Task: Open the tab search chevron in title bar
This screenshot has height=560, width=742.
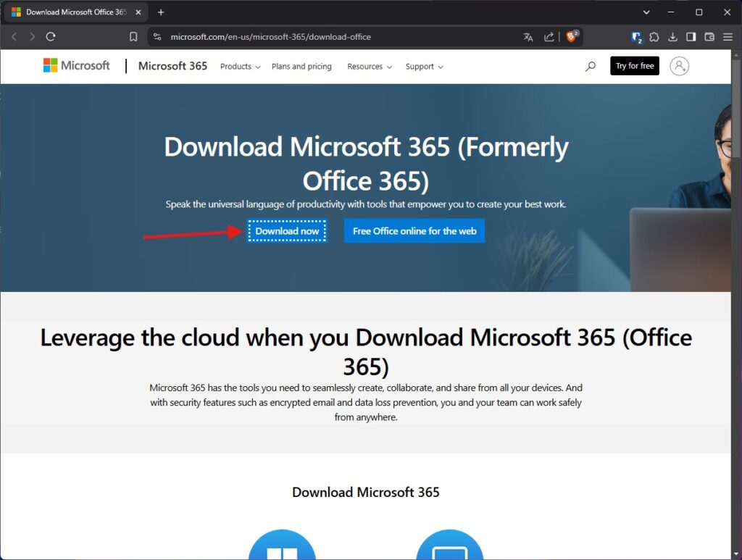Action: coord(646,12)
